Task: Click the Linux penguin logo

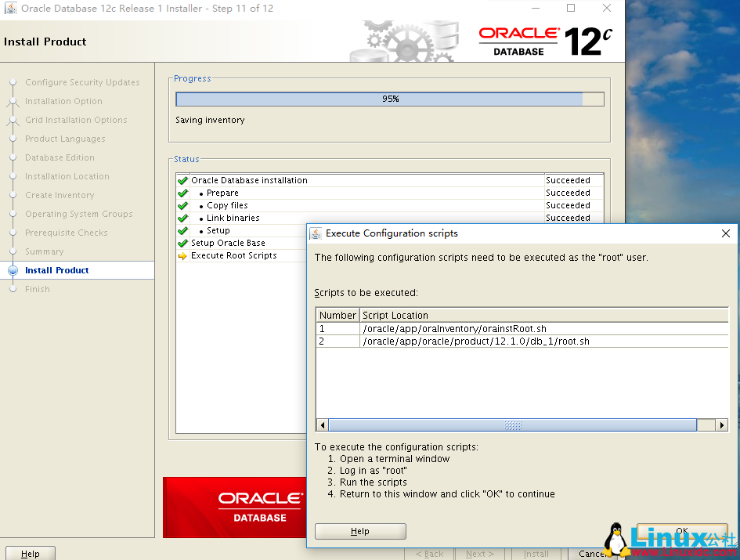Action: click(x=615, y=537)
